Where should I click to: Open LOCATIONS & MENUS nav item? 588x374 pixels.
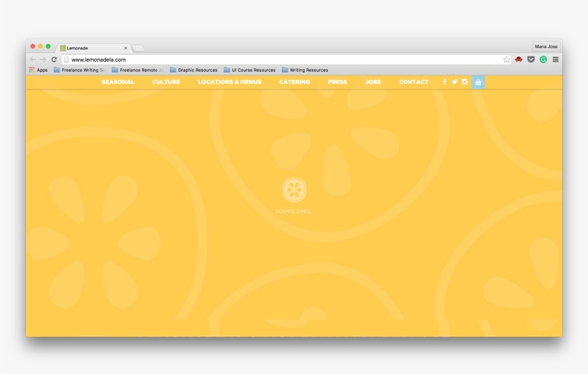pyautogui.click(x=229, y=82)
